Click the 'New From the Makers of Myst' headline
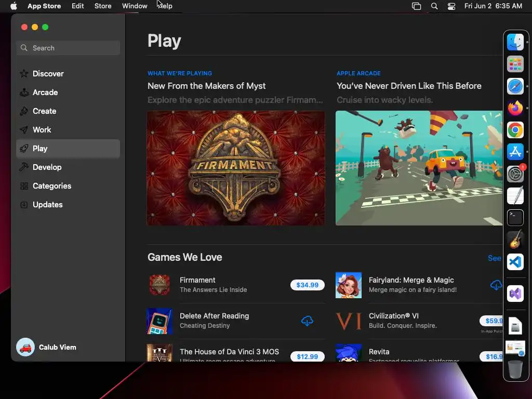Viewport: 532px width, 399px height. tap(206, 86)
